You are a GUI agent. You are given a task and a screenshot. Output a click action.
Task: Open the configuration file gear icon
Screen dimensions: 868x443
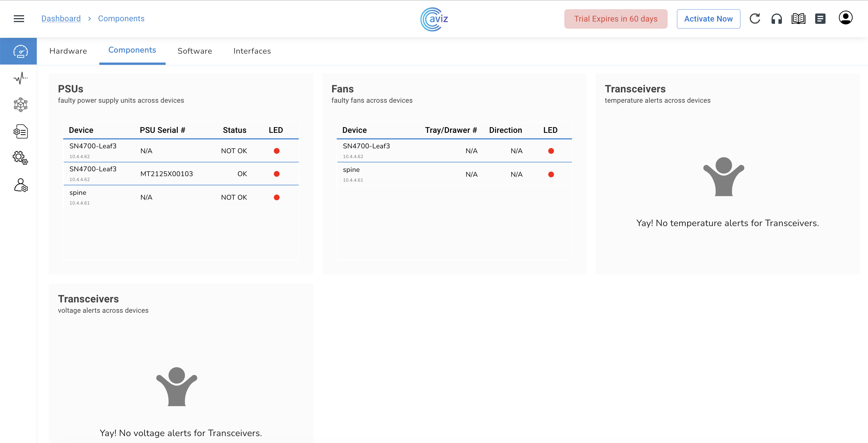click(x=20, y=131)
